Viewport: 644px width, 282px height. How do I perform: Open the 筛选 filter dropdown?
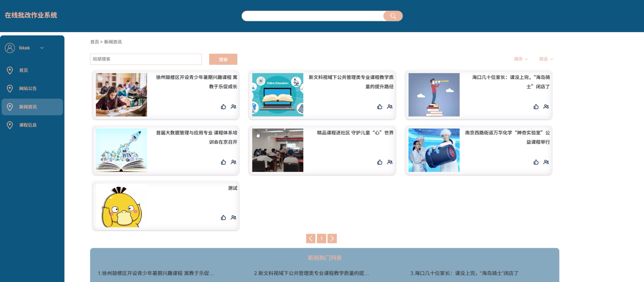pyautogui.click(x=546, y=59)
